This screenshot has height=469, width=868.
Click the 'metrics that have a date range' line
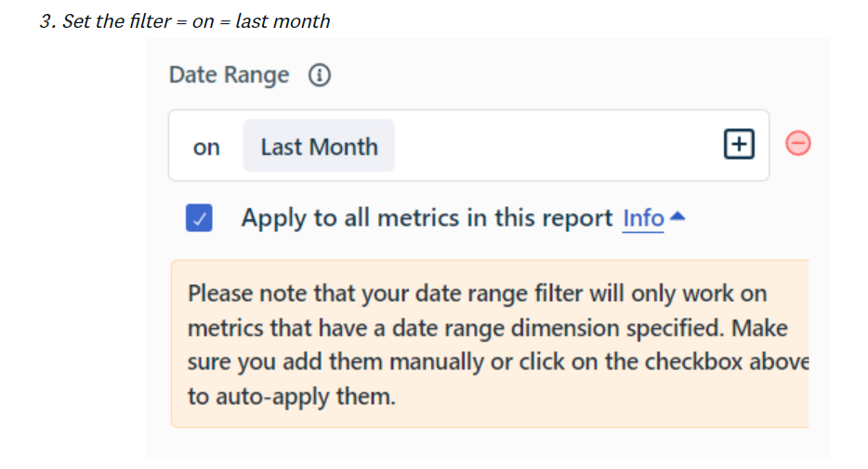488,329
